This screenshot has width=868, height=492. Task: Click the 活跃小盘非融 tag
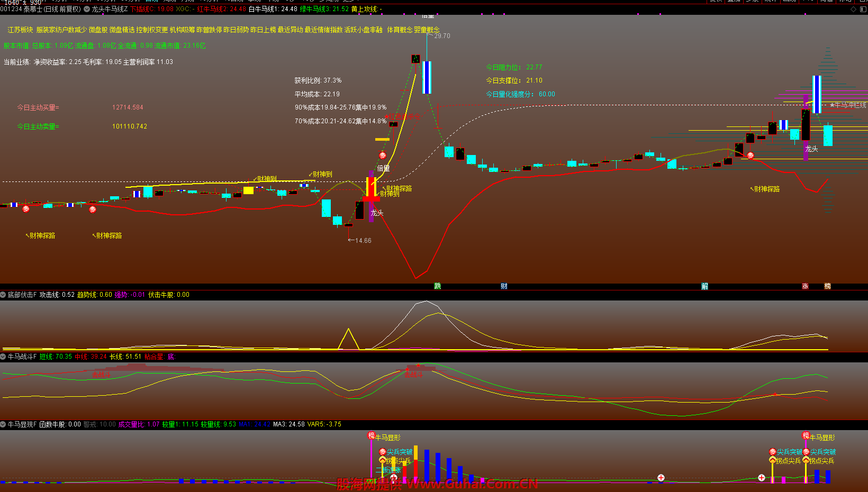coord(364,30)
